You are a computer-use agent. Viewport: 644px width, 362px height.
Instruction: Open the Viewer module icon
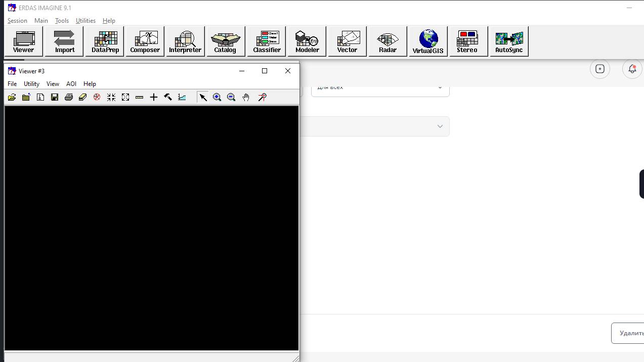point(23,41)
